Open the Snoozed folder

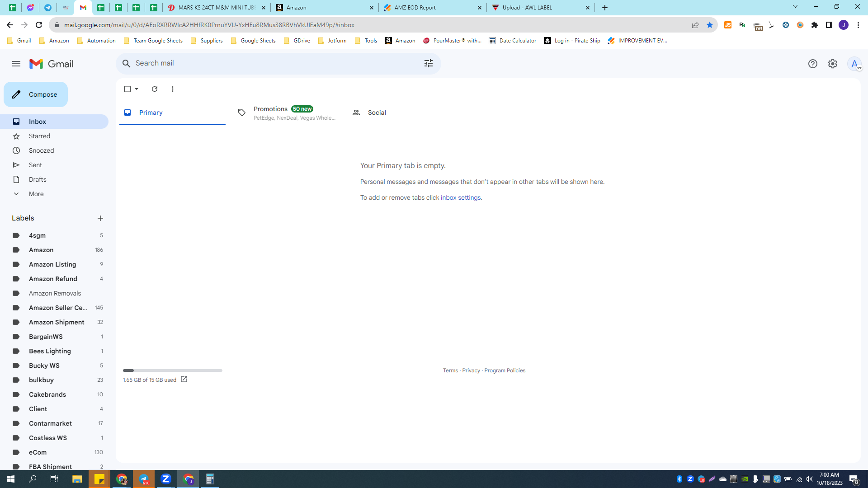pos(54,150)
